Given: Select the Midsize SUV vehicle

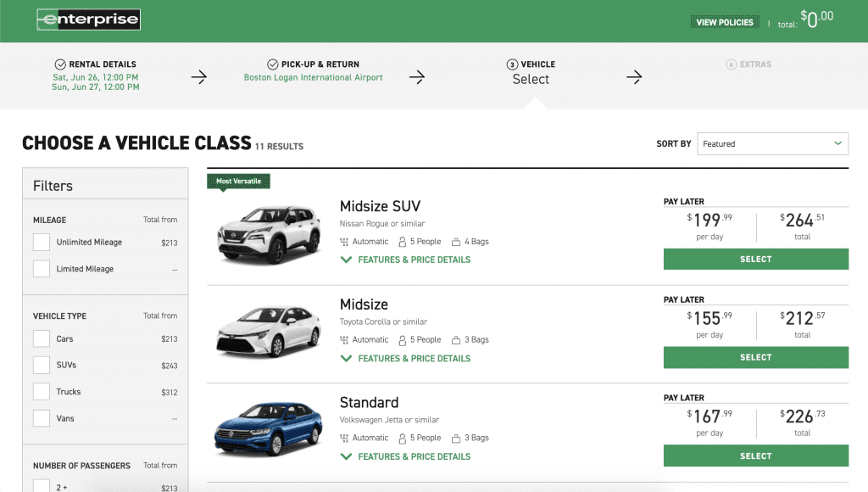Looking at the screenshot, I should tap(755, 260).
